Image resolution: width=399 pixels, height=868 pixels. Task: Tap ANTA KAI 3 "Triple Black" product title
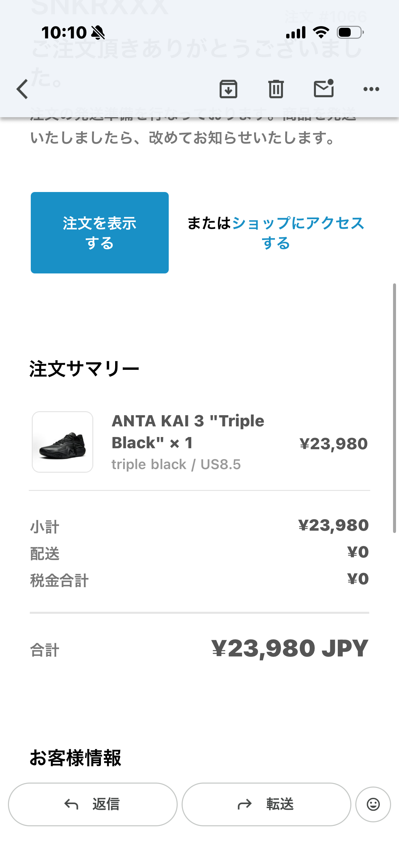188,432
